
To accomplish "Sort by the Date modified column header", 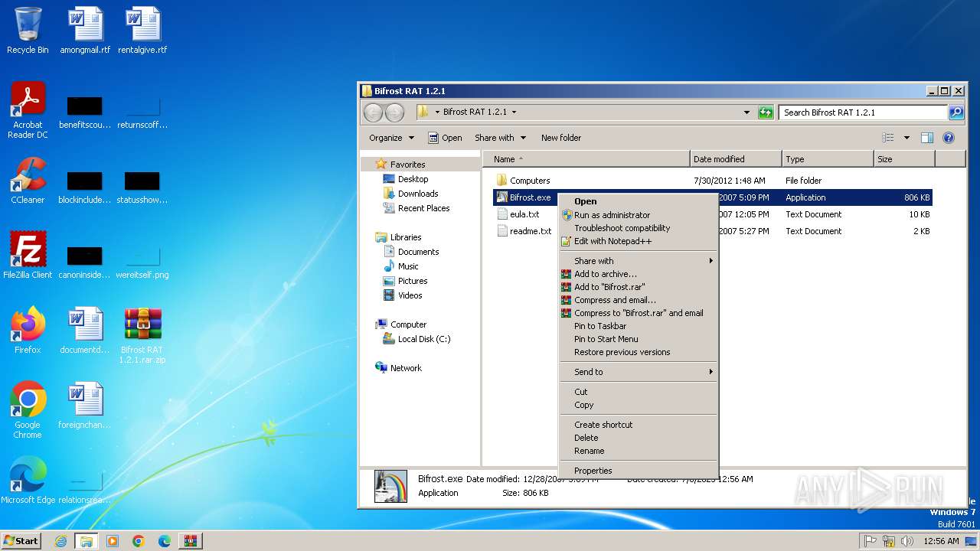I will (x=736, y=159).
